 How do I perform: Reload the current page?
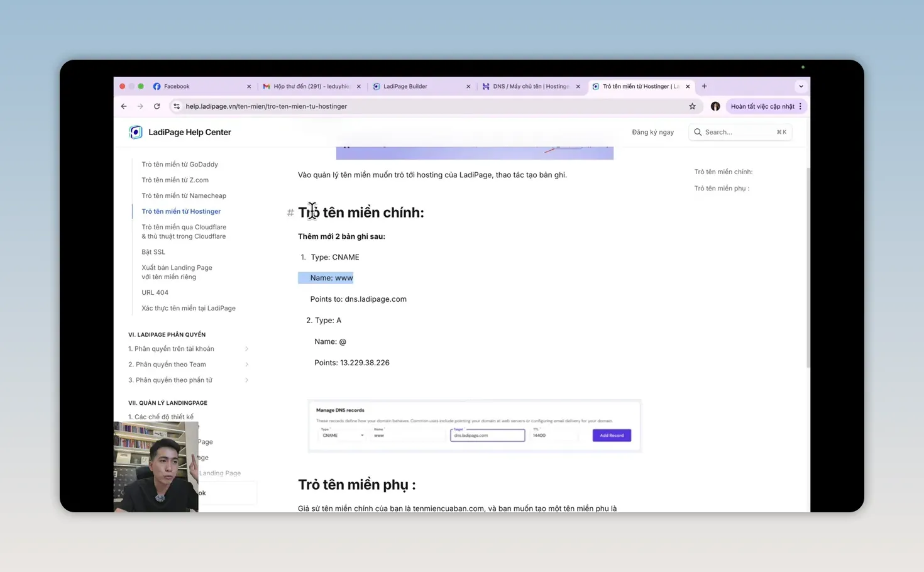[157, 106]
